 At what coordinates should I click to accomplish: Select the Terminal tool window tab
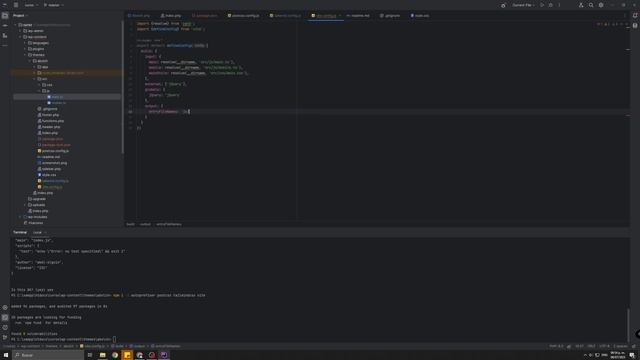tap(20, 232)
